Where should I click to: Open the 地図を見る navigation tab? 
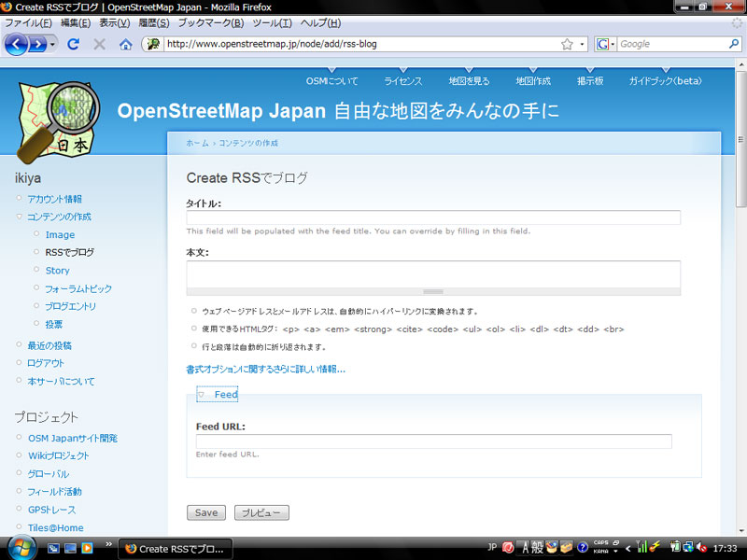469,81
